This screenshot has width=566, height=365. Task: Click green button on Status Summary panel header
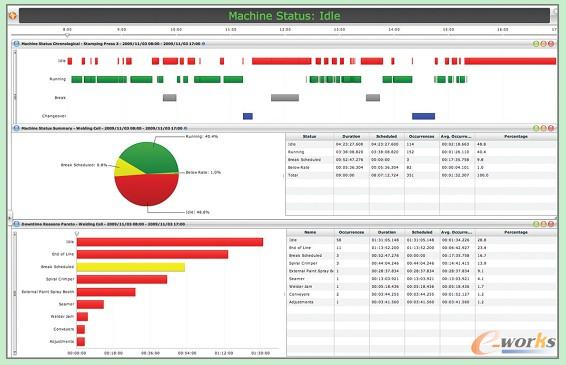click(536, 128)
